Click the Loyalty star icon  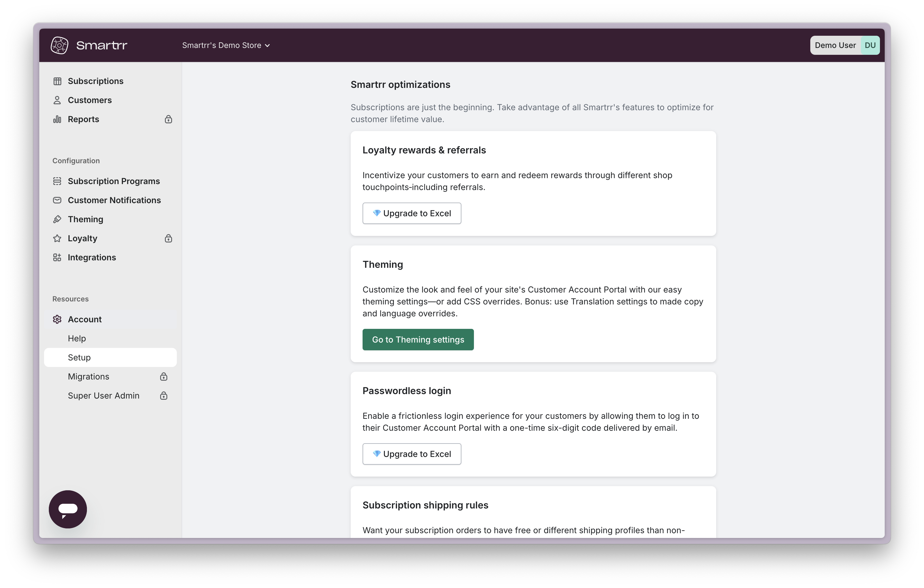coord(57,238)
